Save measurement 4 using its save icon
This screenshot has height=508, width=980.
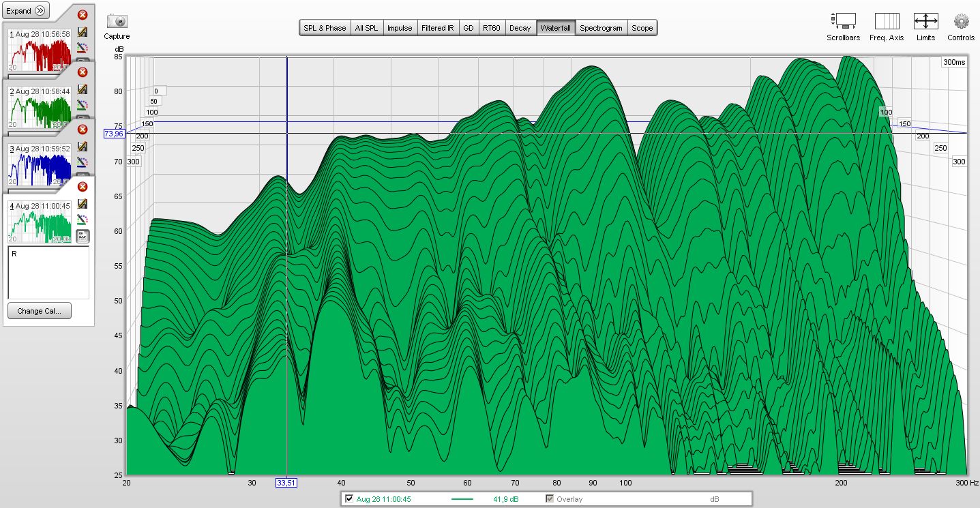(83, 203)
